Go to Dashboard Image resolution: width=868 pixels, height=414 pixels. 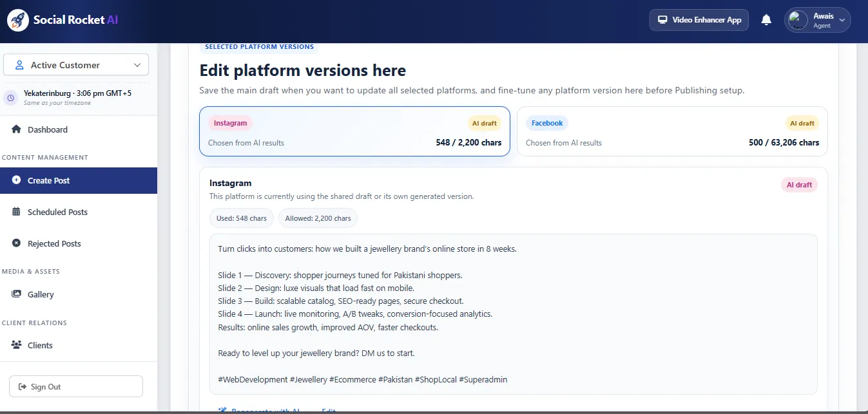tap(79, 129)
